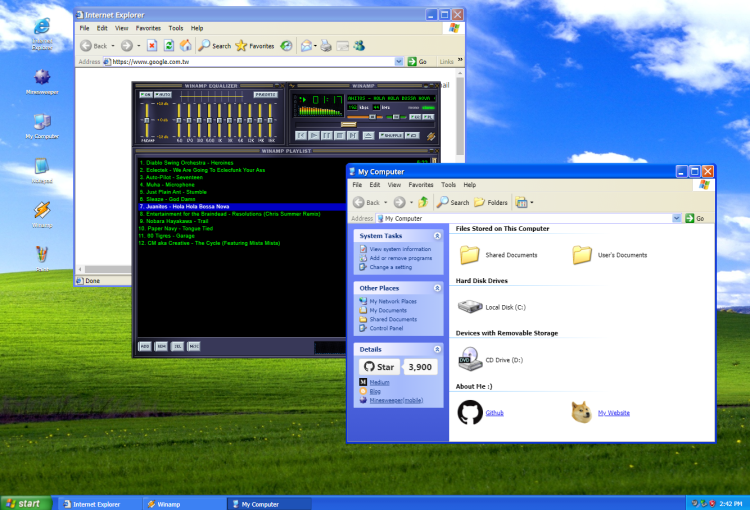Click the Winamp Previous track button
Screen dimensions: 750x510
(x=301, y=135)
